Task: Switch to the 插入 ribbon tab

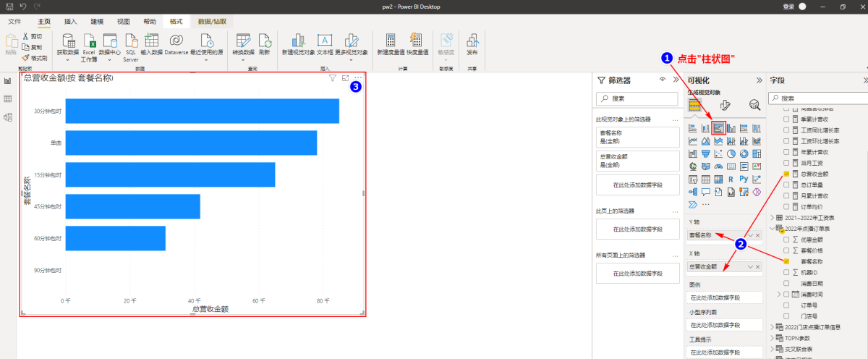Action: pyautogui.click(x=71, y=22)
